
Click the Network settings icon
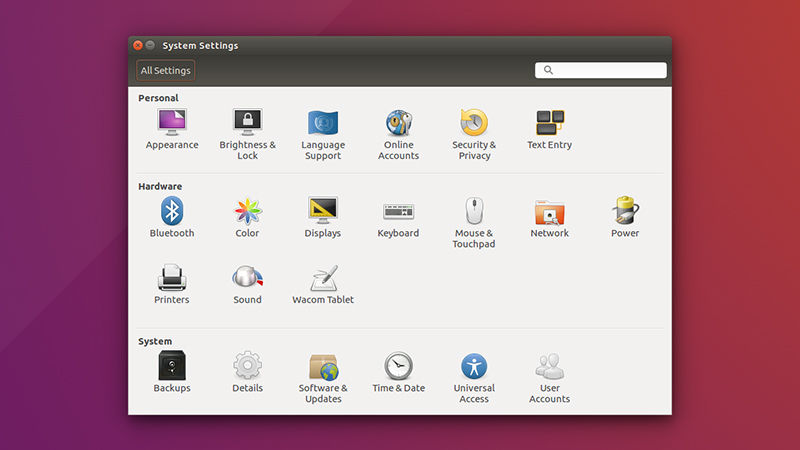pyautogui.click(x=549, y=211)
